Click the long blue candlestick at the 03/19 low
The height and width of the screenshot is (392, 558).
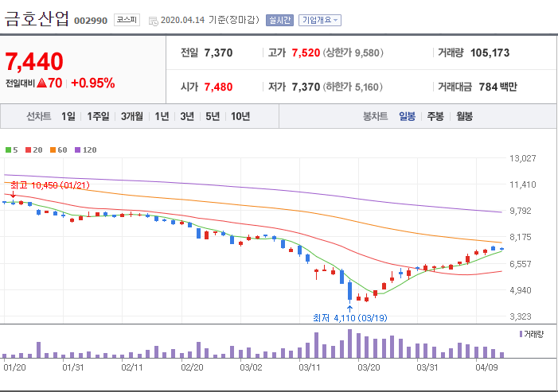coord(349,292)
